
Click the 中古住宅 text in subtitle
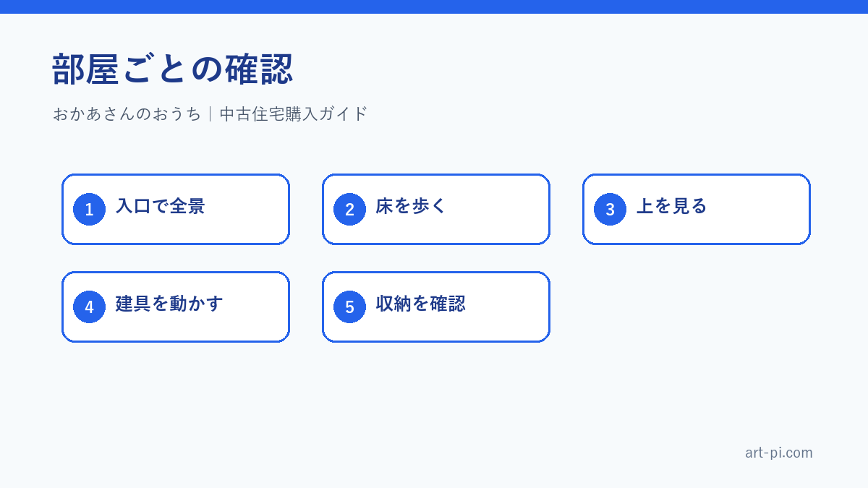252,114
